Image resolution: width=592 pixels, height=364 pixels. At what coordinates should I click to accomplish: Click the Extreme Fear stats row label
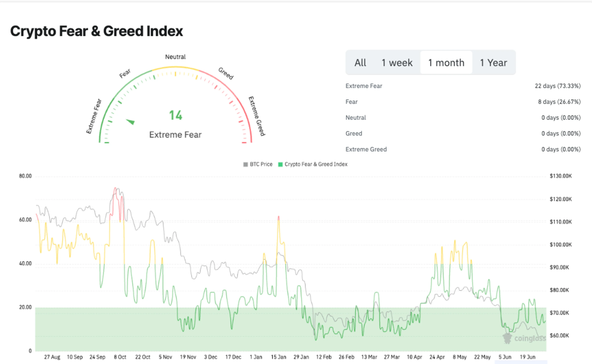pos(364,86)
